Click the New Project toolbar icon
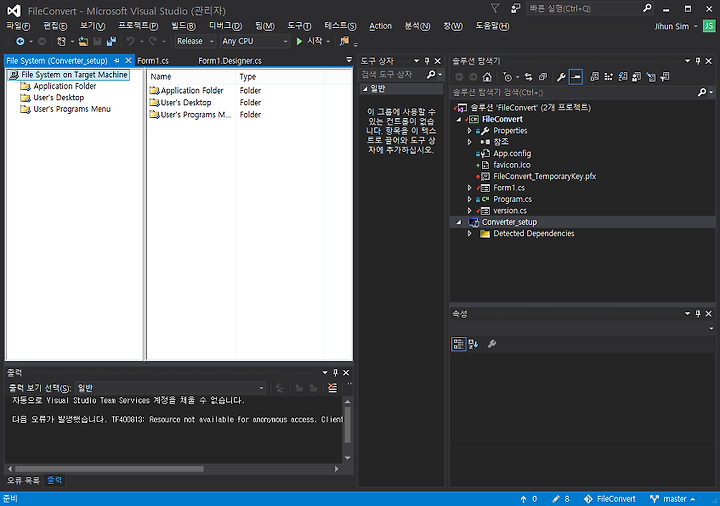Screen dimensions: 720x506 pos(61,41)
